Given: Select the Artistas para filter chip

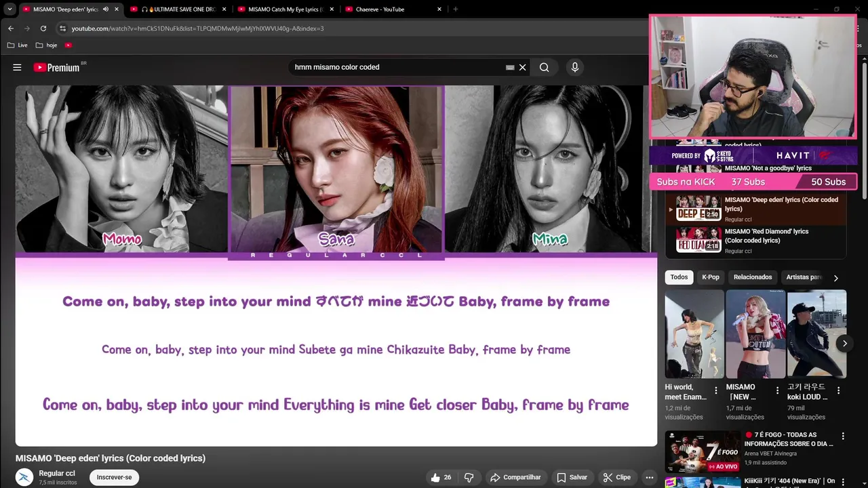Looking at the screenshot, I should point(804,277).
